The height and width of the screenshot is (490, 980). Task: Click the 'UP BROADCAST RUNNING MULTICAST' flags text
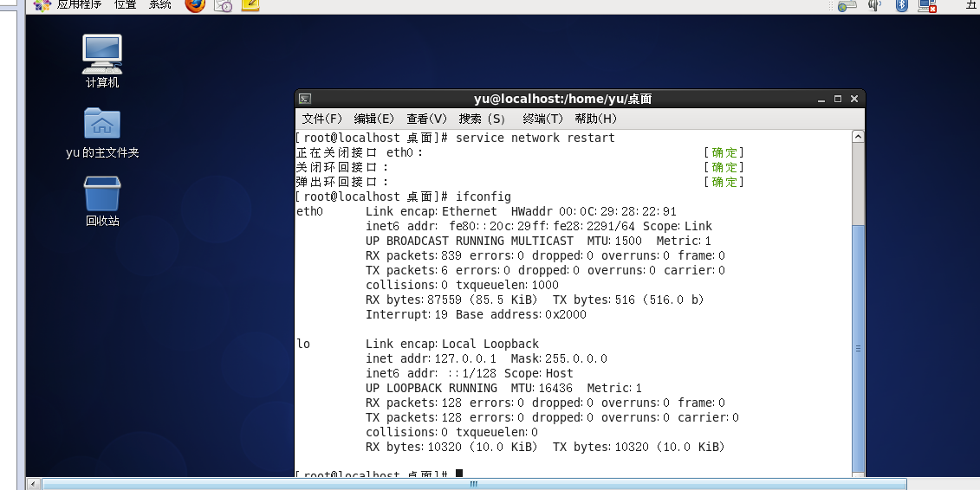470,241
